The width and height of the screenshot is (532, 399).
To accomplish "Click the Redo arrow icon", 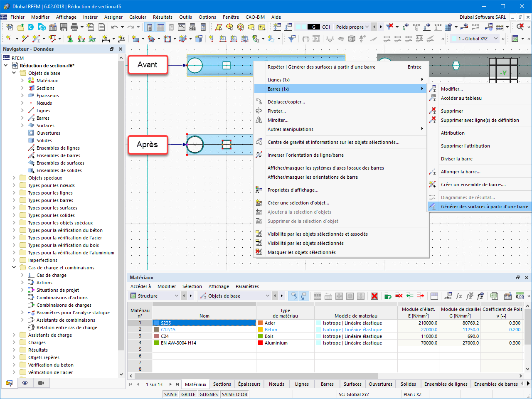I will [x=131, y=27].
